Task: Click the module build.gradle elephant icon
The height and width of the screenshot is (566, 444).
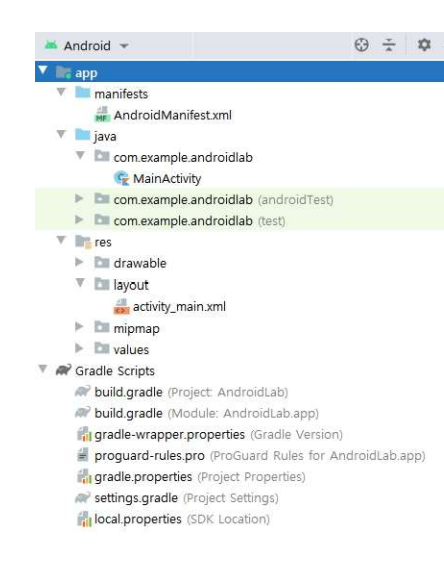Action: tap(83, 412)
